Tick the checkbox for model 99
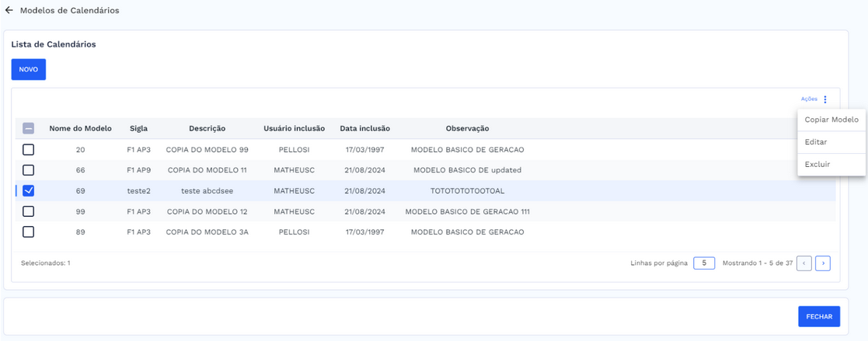The image size is (868, 341). pos(29,211)
